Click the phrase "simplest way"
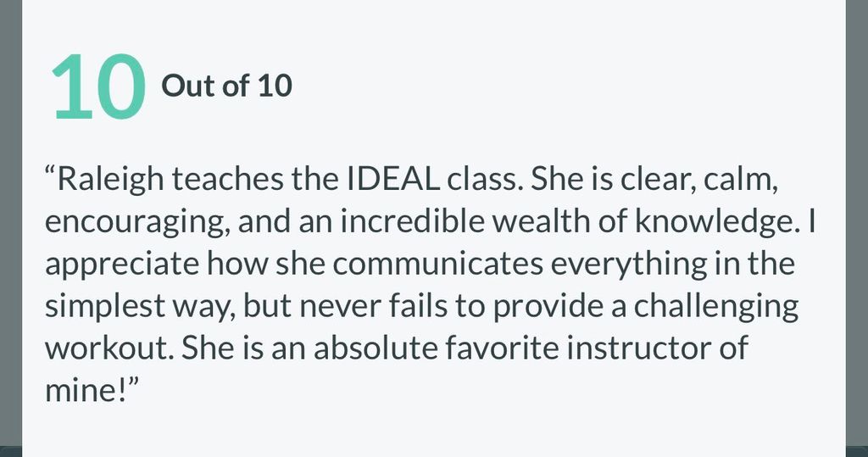Image resolution: width=868 pixels, height=457 pixels. coord(136,306)
